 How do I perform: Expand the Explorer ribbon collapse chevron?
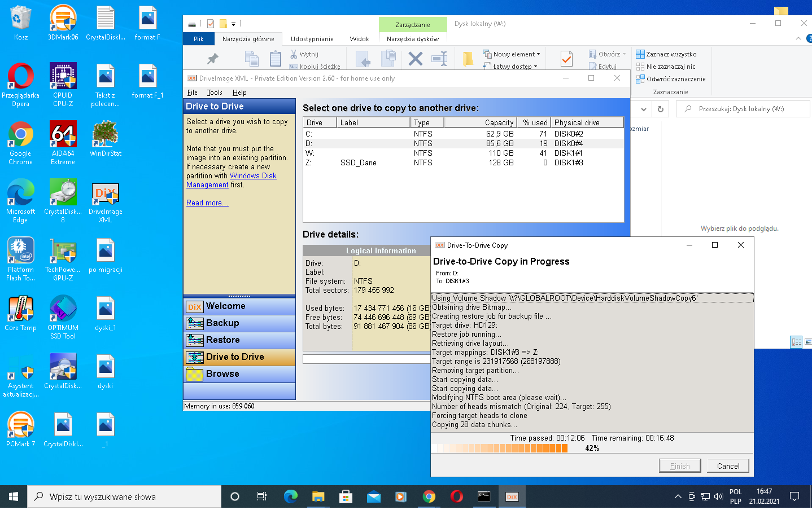pyautogui.click(x=798, y=38)
